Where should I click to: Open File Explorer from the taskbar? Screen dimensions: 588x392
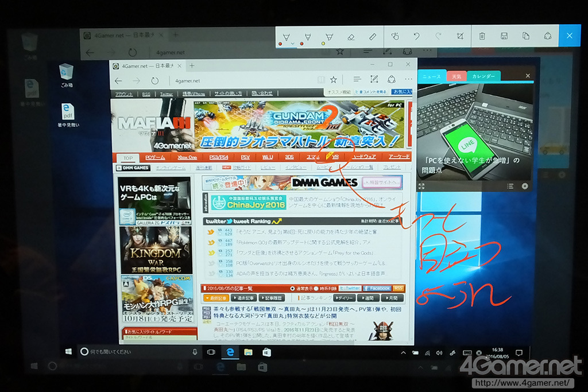pos(248,352)
